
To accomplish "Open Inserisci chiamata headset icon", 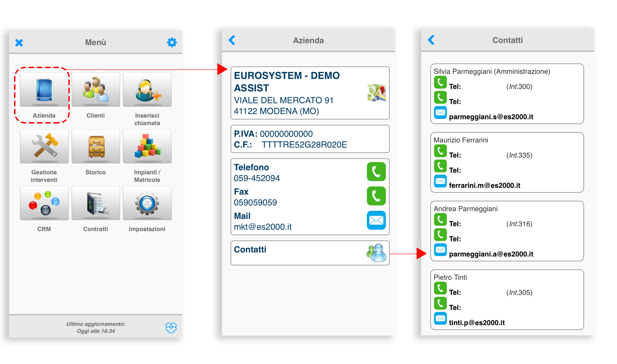I will coord(147,89).
